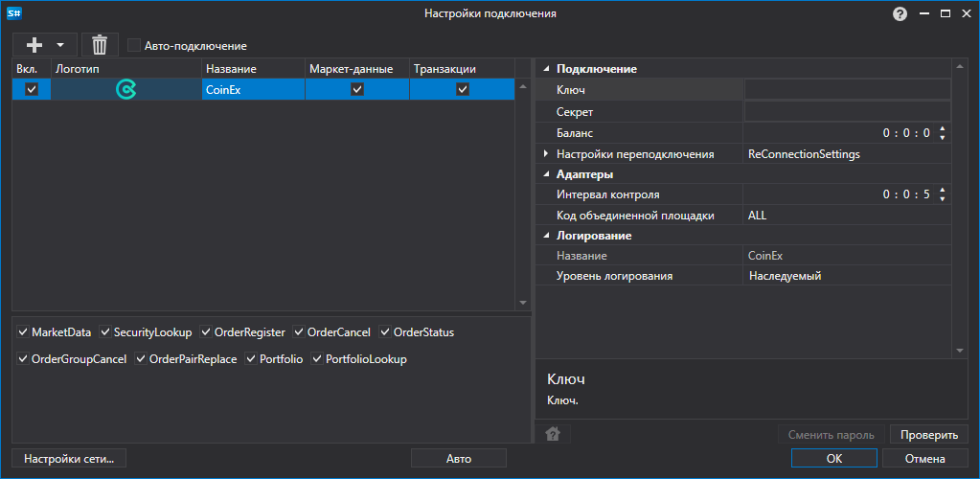Click the property grid scroll up arrow
This screenshot has width=980, height=479.
coord(960,67)
